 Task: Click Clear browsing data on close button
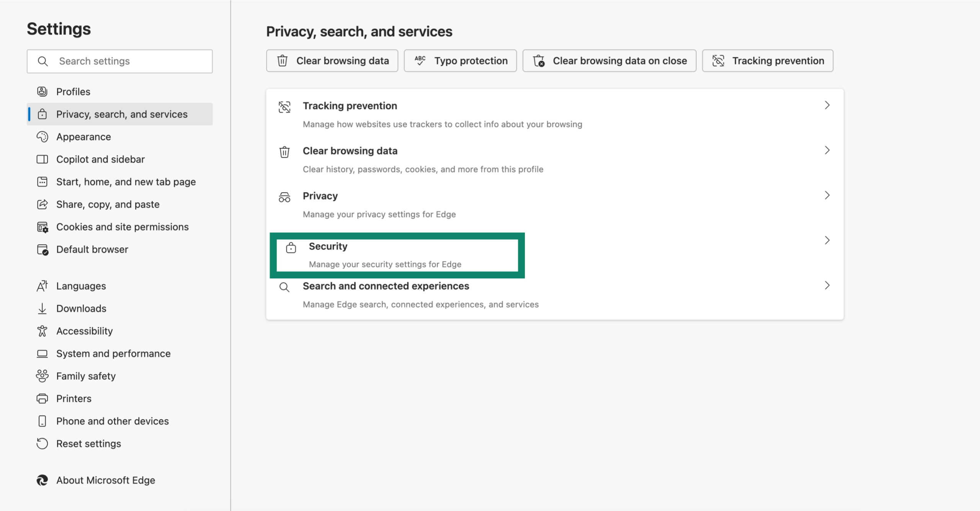[x=609, y=61]
